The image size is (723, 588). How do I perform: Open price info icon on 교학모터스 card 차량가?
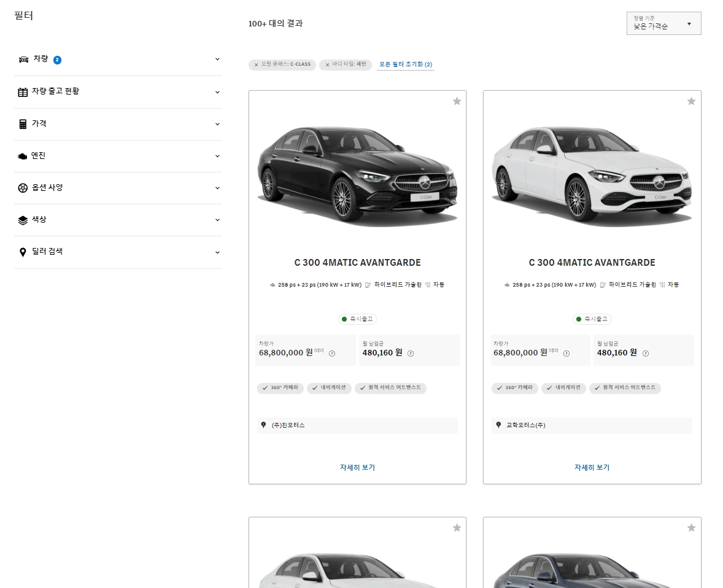pyautogui.click(x=566, y=354)
